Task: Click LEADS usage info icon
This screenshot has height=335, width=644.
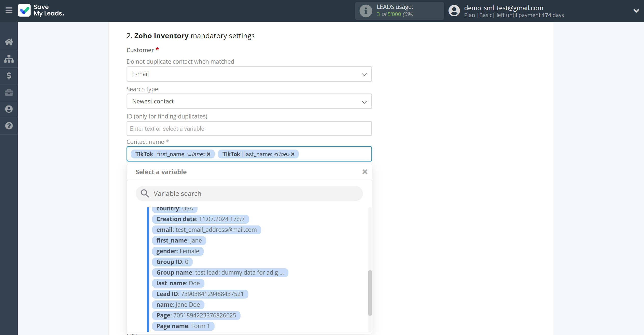Action: [x=366, y=11]
